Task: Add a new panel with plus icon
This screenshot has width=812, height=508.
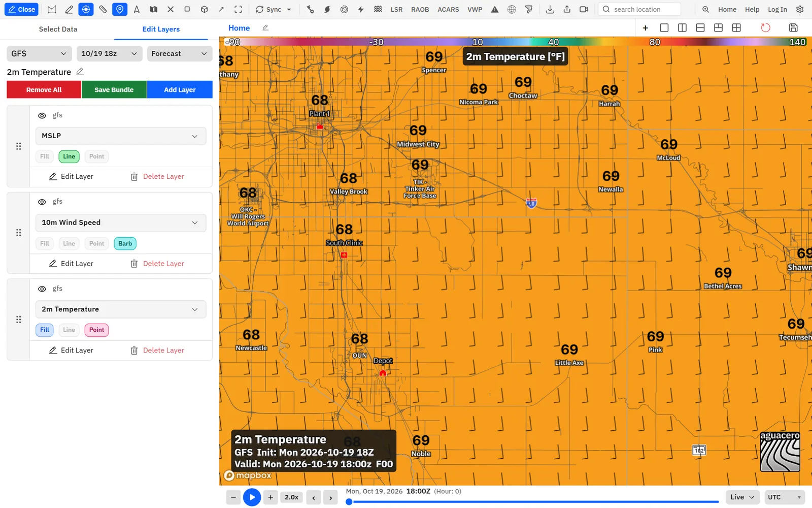Action: [x=646, y=28]
